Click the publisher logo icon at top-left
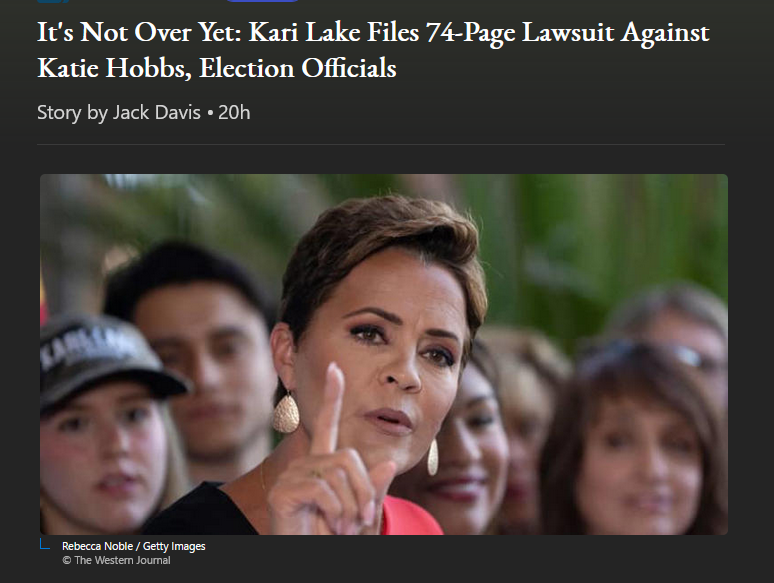774x583 pixels. [53, 1]
